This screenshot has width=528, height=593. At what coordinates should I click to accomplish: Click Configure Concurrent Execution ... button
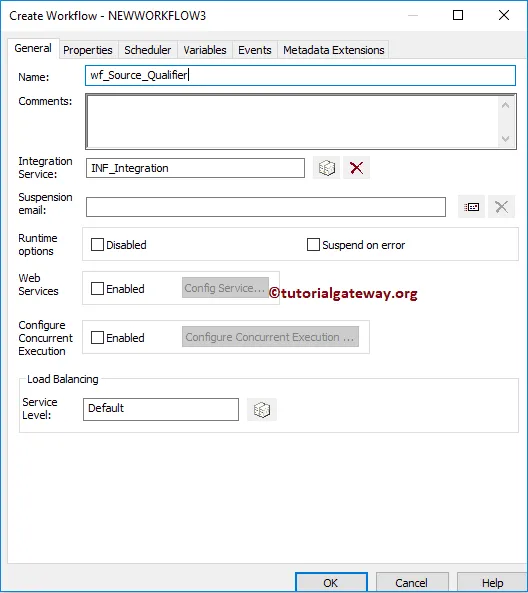coord(270,337)
